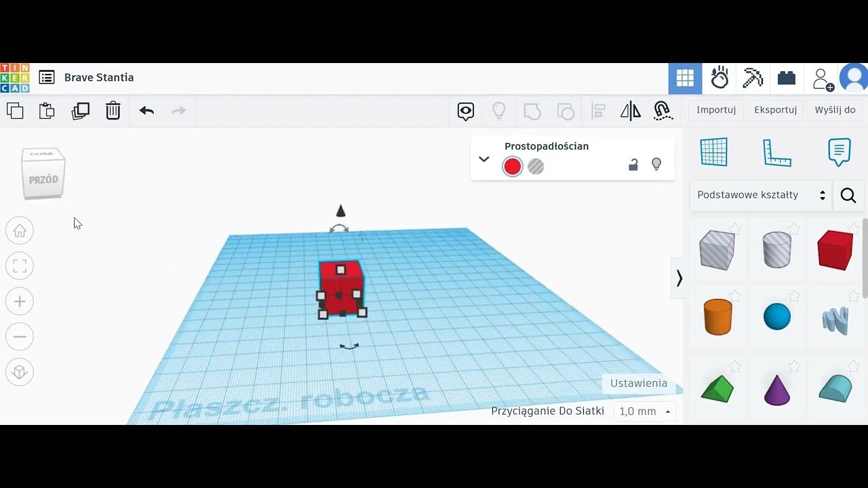
Task: Click the Cruise magnet icon
Action: [x=663, y=111]
